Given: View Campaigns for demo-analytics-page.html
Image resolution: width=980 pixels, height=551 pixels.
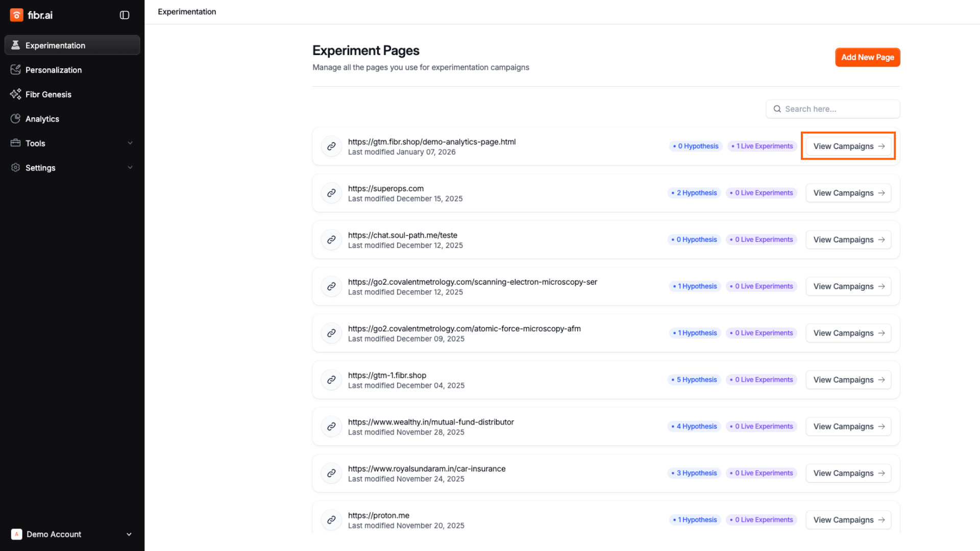Looking at the screenshot, I should [848, 146].
